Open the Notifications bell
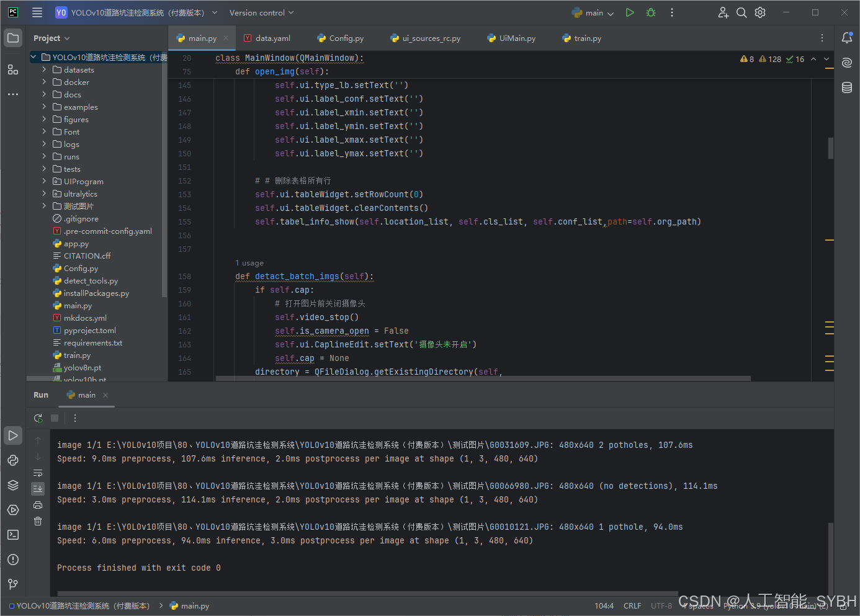The image size is (860, 616). pyautogui.click(x=847, y=38)
